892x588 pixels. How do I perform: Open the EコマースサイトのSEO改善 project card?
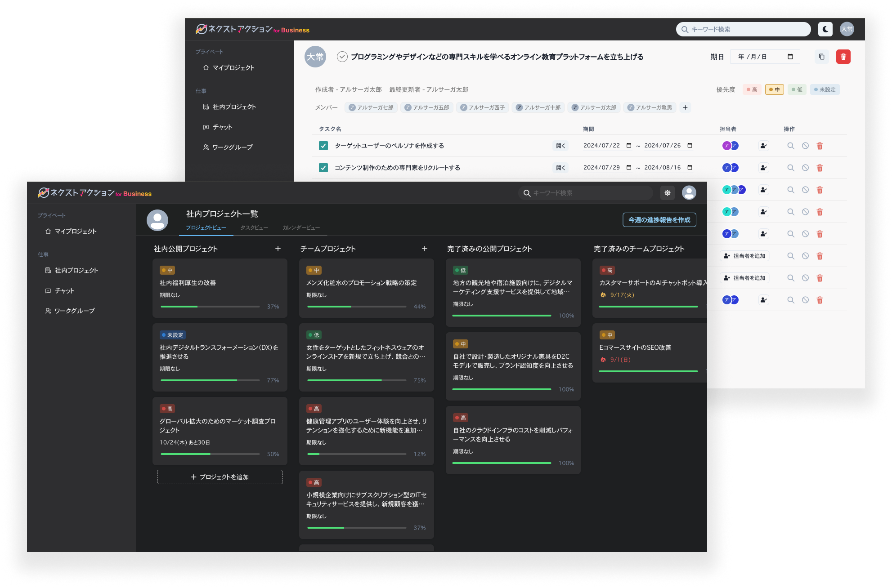(650, 353)
